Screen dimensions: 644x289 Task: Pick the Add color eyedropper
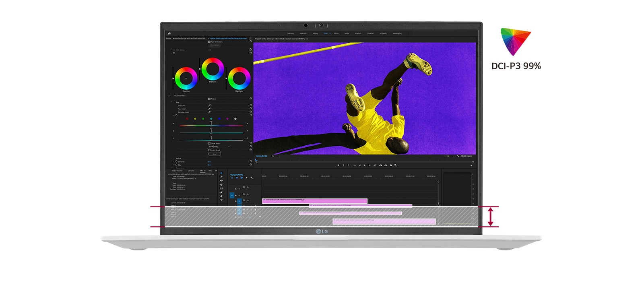point(209,109)
